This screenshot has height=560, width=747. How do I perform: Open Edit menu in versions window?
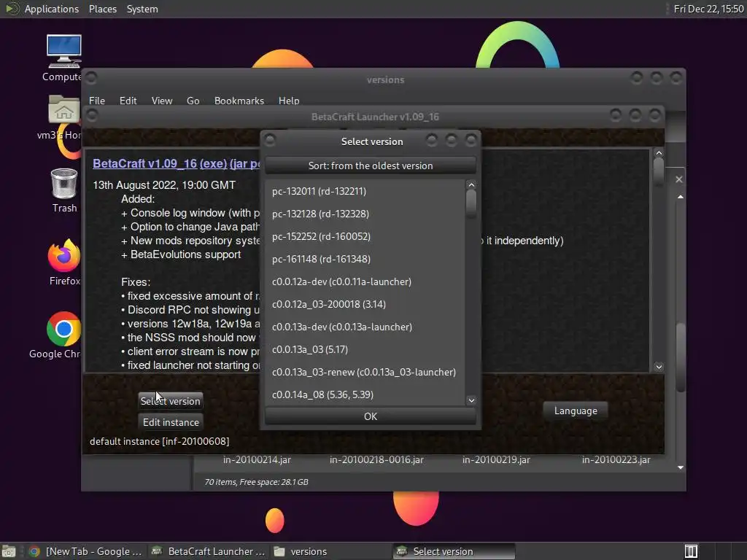[x=128, y=101]
